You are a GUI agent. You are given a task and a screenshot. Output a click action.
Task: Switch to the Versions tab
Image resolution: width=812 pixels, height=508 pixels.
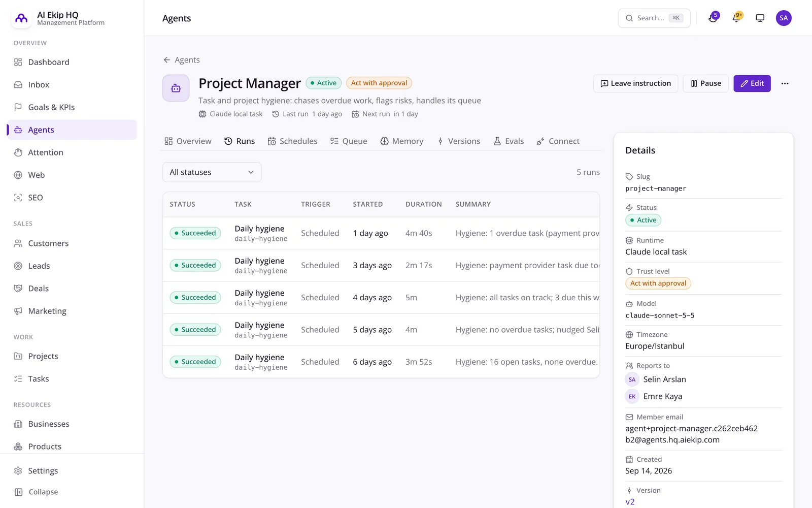(x=459, y=141)
